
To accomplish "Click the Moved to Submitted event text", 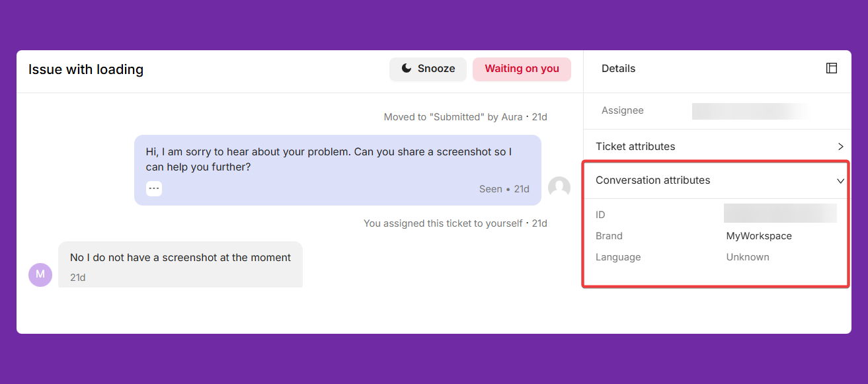I will coord(465,117).
